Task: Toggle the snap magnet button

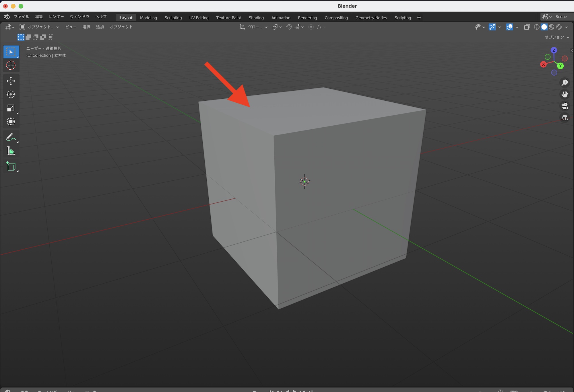Action: [289, 27]
